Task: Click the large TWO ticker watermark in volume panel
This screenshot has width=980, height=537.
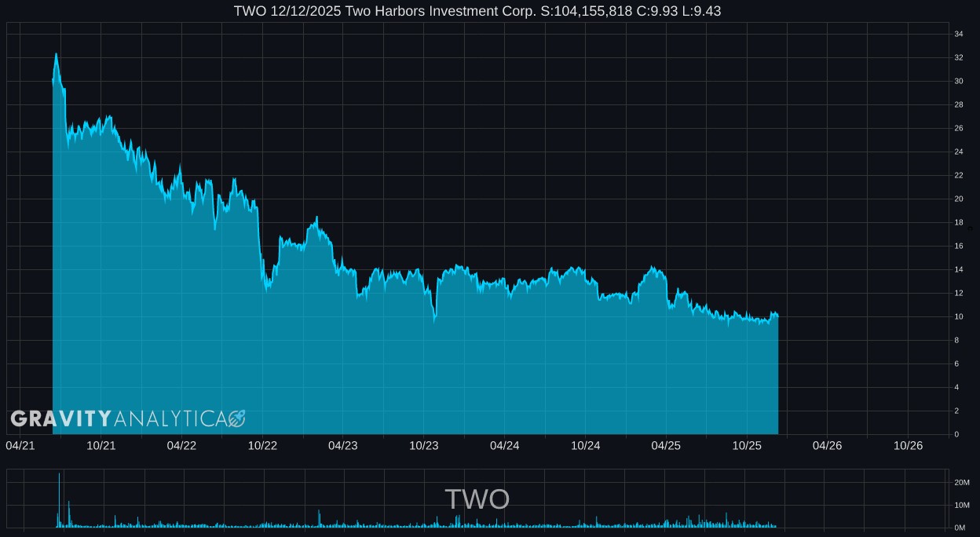Action: coord(477,499)
